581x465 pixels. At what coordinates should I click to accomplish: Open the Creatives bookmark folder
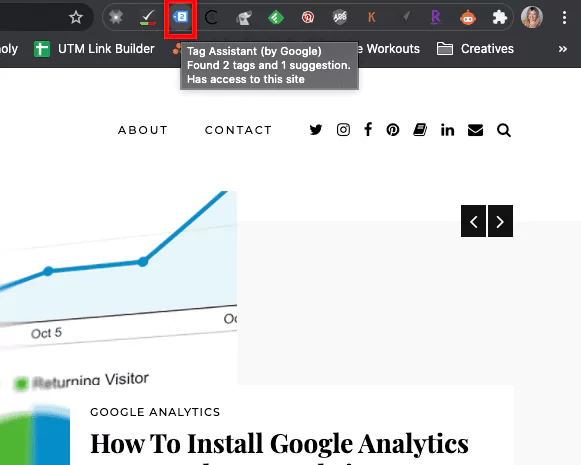(x=475, y=49)
